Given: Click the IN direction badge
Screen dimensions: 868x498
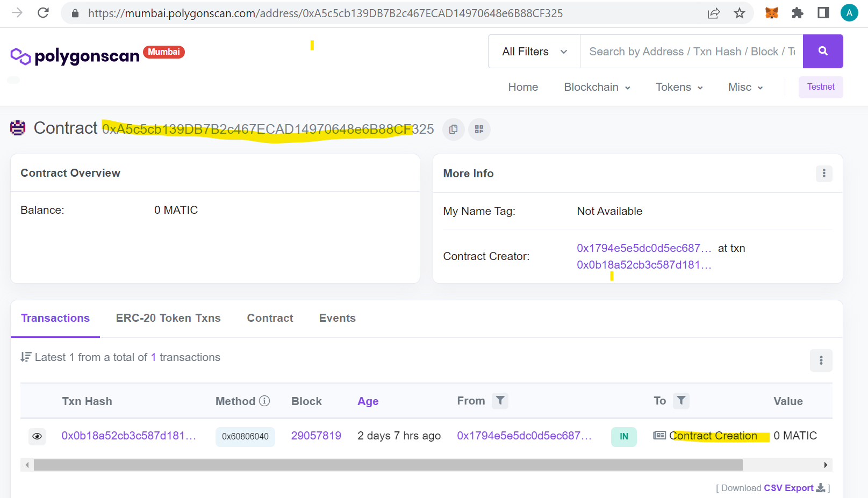Looking at the screenshot, I should pyautogui.click(x=624, y=437).
